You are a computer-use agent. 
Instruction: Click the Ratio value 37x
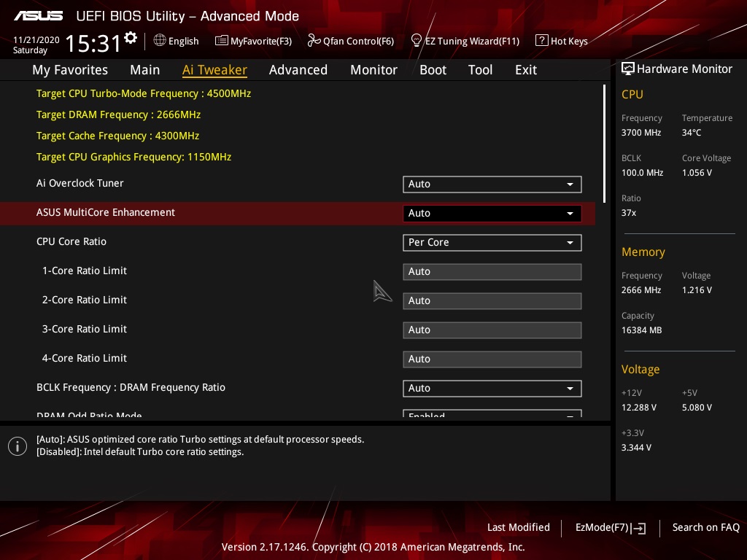click(x=628, y=212)
